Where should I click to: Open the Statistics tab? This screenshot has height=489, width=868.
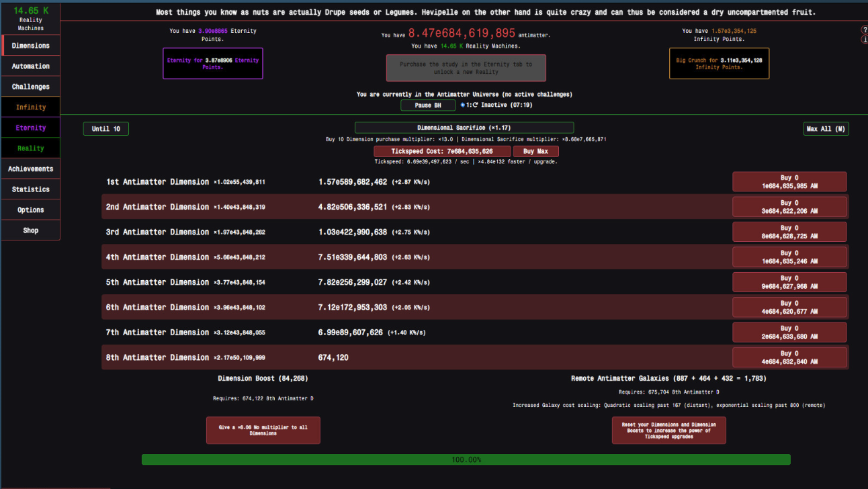tap(31, 189)
